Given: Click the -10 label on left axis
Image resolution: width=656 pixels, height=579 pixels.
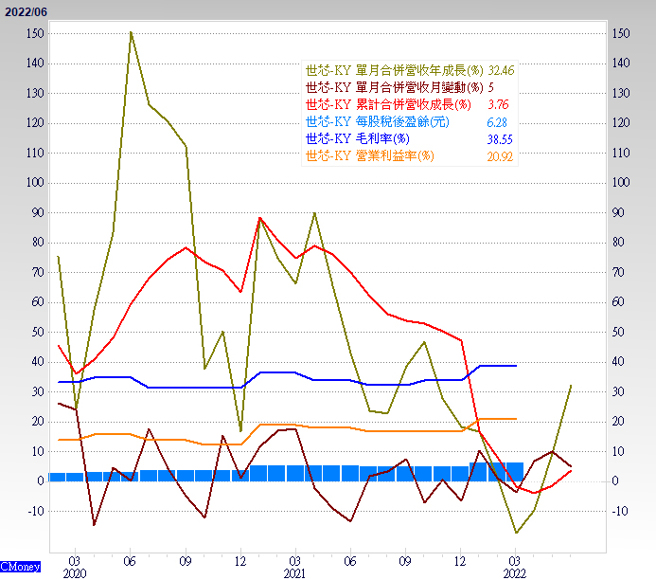Looking at the screenshot, I should (x=34, y=511).
